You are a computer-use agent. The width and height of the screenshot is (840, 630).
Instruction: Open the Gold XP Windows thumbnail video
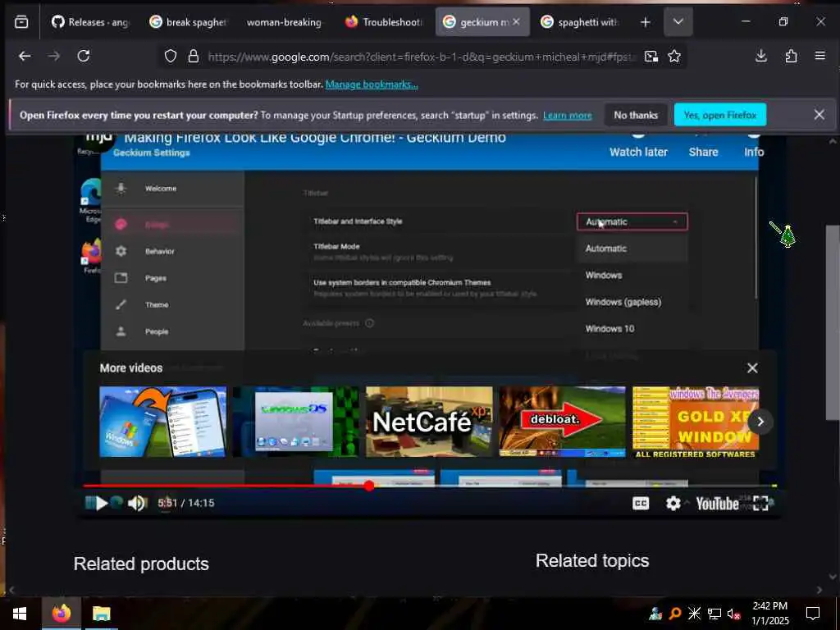(x=696, y=422)
